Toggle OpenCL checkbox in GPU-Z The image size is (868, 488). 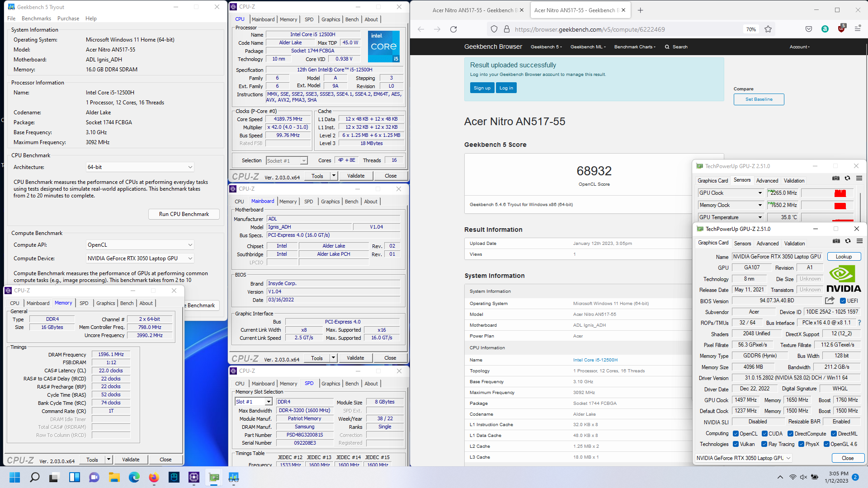(x=736, y=434)
